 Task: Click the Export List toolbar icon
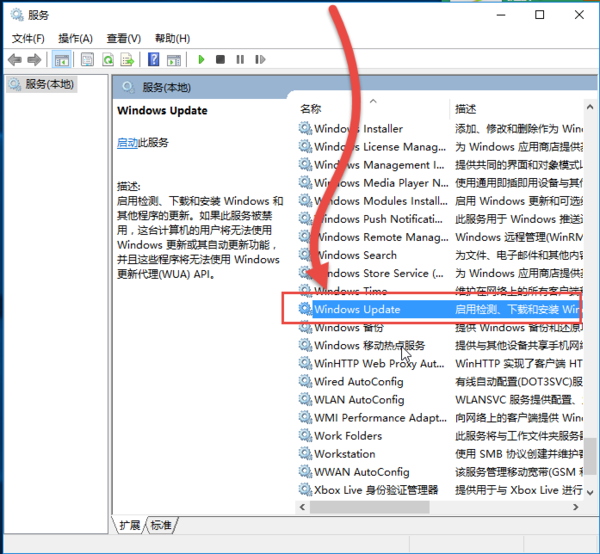pos(127,60)
